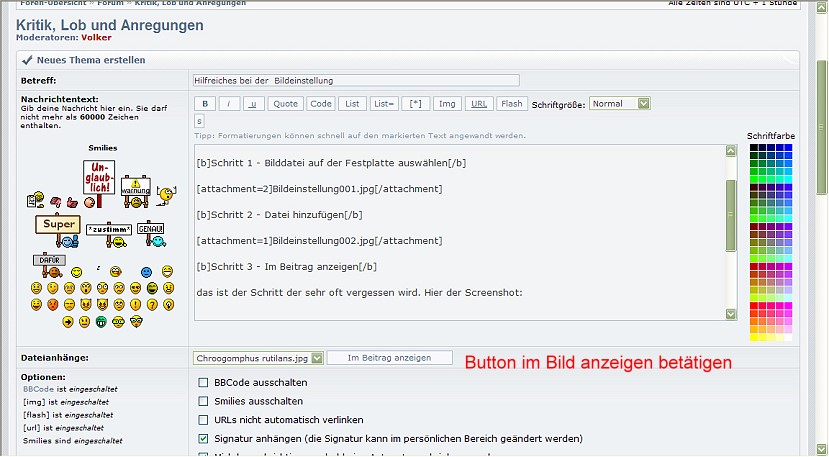Insert Flash BBCode tag
Viewport: 829px width, 457px height.
pos(512,104)
